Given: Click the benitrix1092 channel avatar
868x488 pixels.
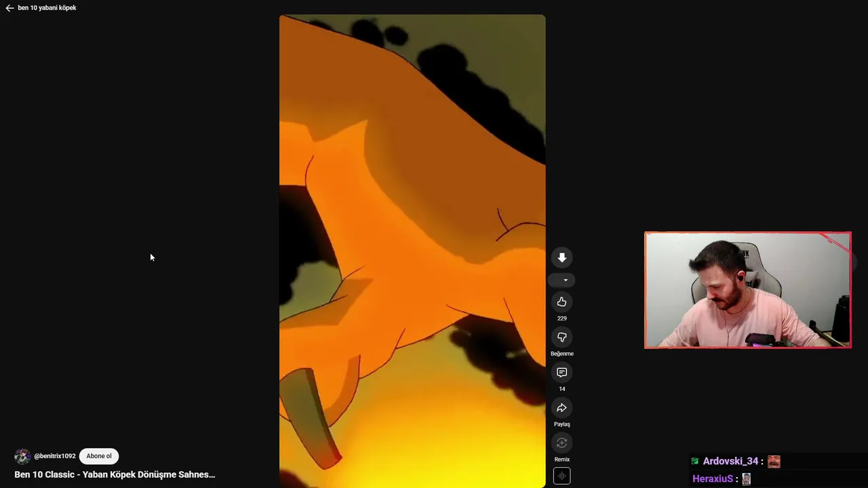Looking at the screenshot, I should [22, 456].
